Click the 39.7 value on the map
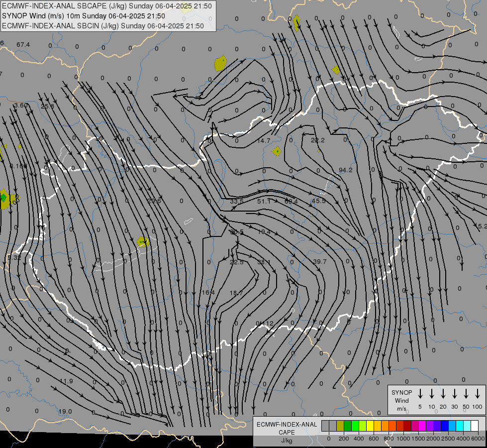The height and width of the screenshot is (448, 487). coord(320,262)
